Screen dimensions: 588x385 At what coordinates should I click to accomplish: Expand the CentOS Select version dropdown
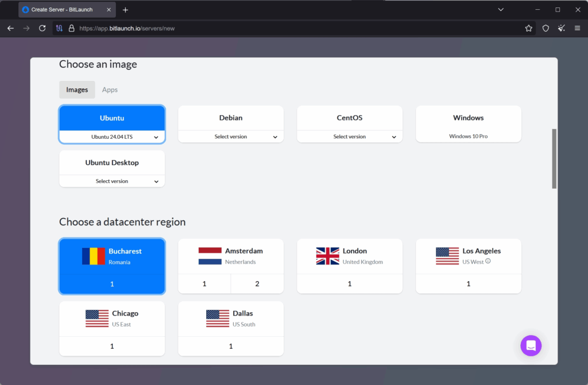[350, 137]
